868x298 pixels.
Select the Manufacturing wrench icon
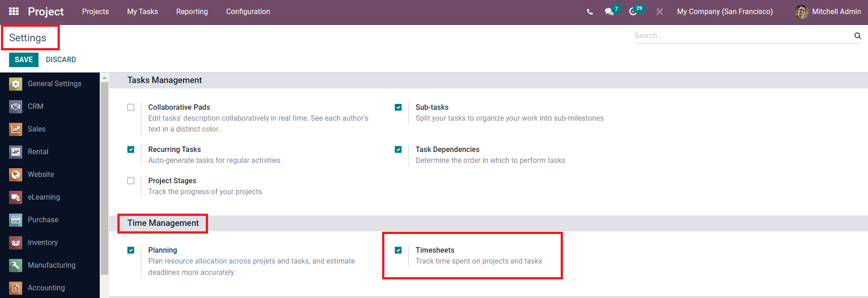[x=16, y=265]
